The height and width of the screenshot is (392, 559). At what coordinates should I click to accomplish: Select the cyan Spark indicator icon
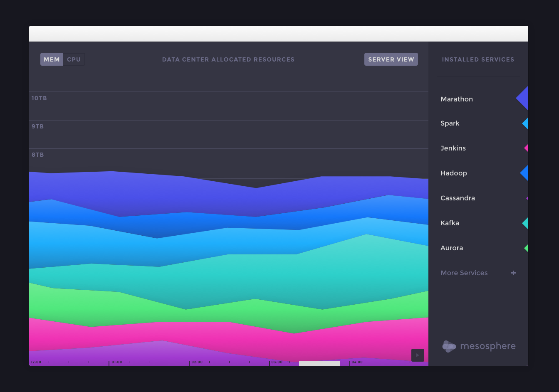point(525,123)
